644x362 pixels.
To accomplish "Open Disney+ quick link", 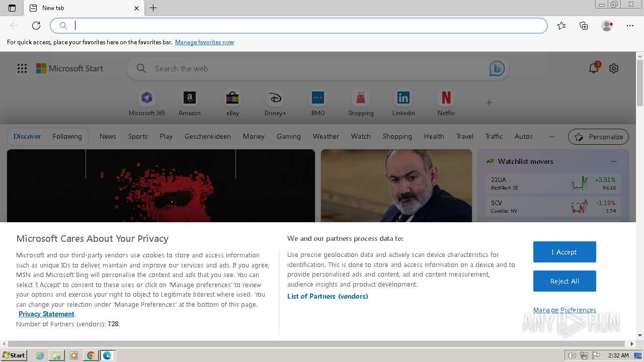I will pyautogui.click(x=275, y=103).
